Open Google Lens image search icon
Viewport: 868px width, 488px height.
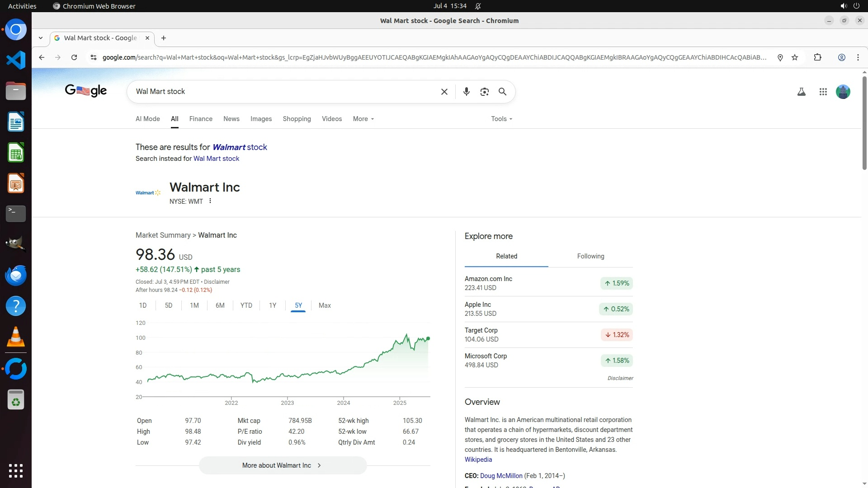484,92
